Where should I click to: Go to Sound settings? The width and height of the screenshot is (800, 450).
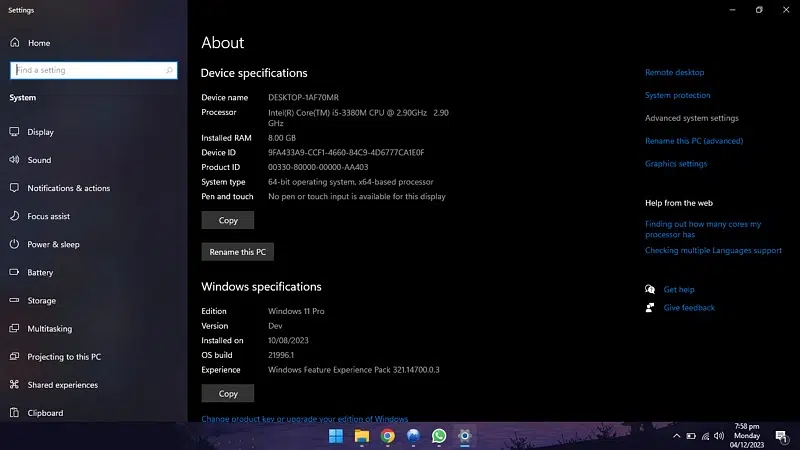(x=39, y=160)
